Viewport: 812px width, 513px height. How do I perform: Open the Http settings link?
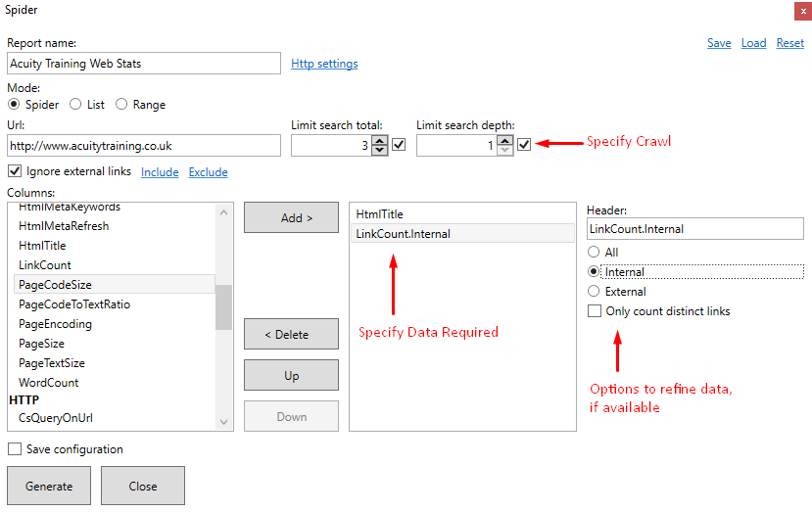[324, 64]
